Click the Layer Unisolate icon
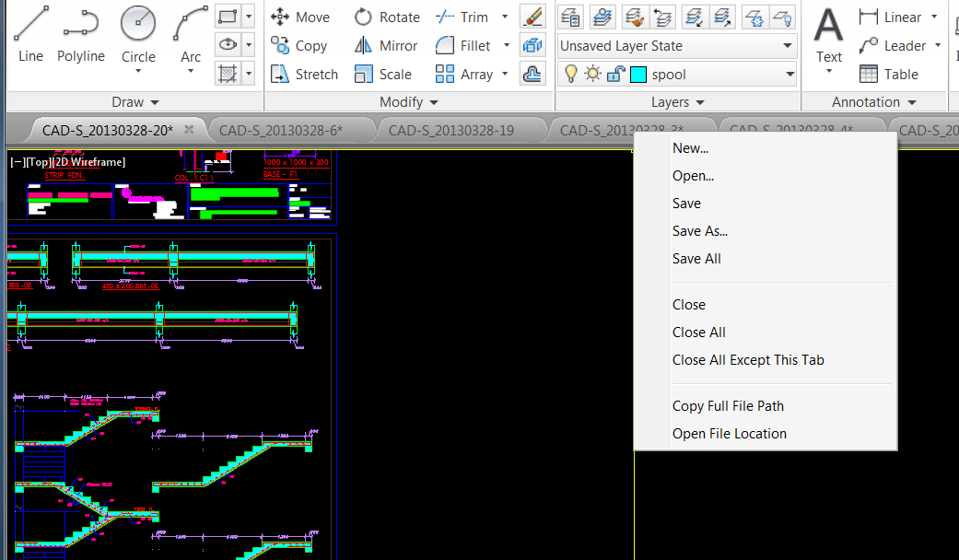This screenshot has height=560, width=959. point(722,17)
